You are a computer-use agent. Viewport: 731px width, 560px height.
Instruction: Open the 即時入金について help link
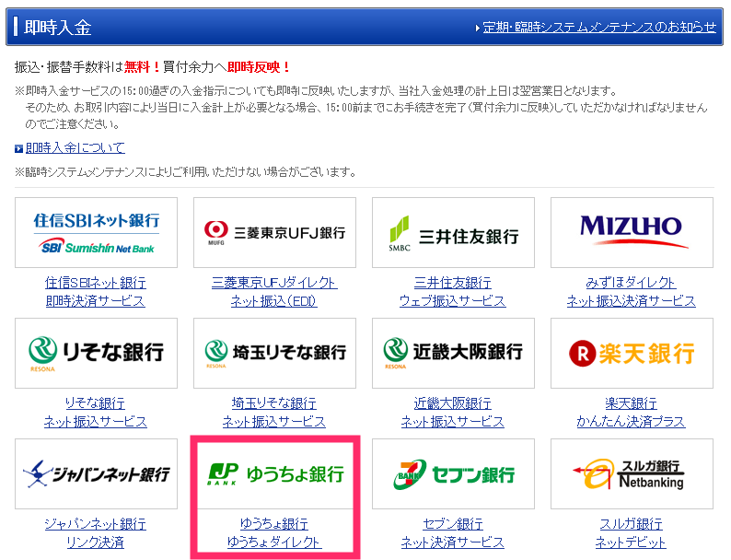click(75, 147)
